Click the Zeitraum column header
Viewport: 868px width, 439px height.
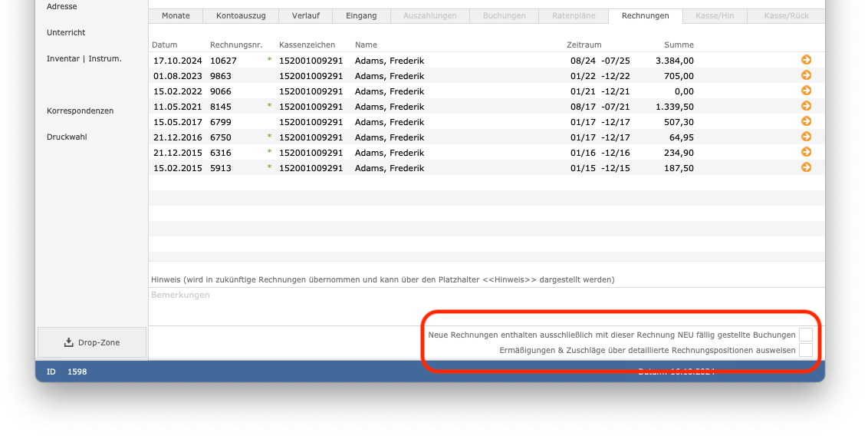tap(584, 45)
